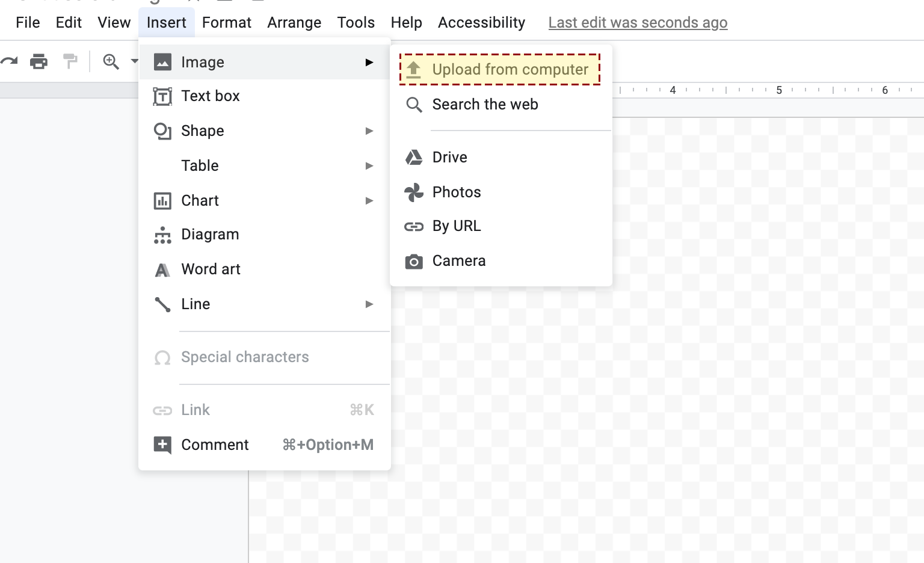Screen dimensions: 924x563
Task: Open the 'Last edit was seconds ago' link
Action: [x=638, y=23]
